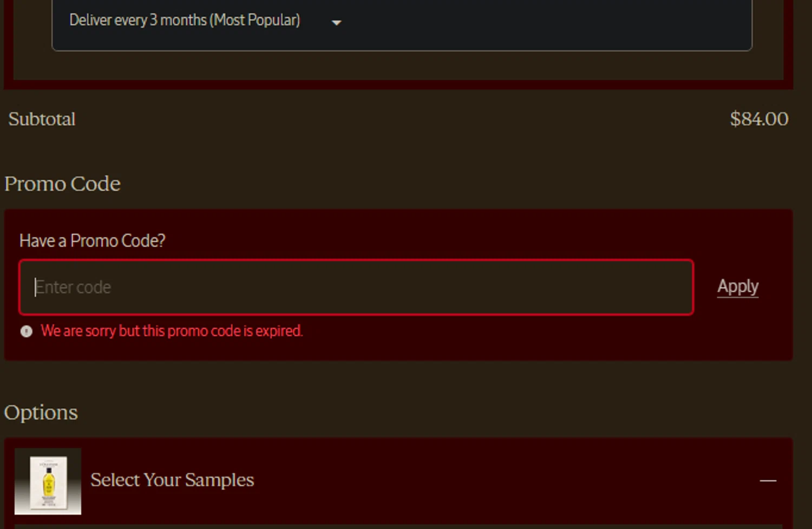Click the $84.00 subtotal amount
The height and width of the screenshot is (529, 812).
[x=759, y=119]
